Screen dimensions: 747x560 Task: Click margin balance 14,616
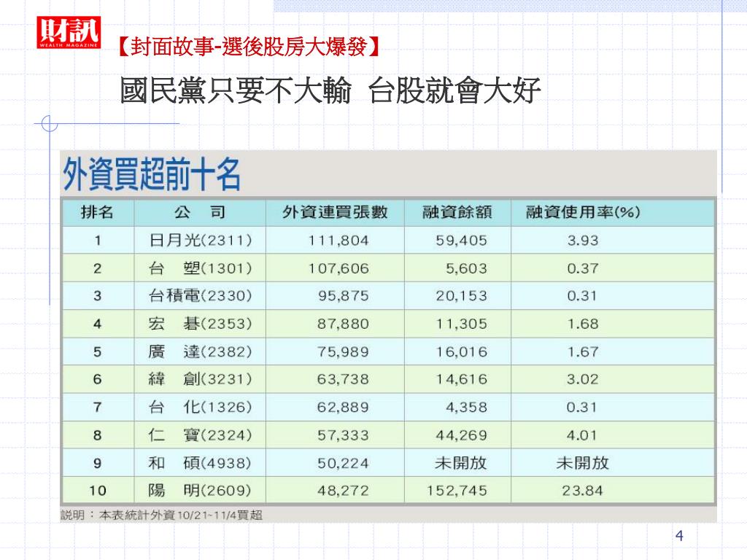pyautogui.click(x=462, y=379)
